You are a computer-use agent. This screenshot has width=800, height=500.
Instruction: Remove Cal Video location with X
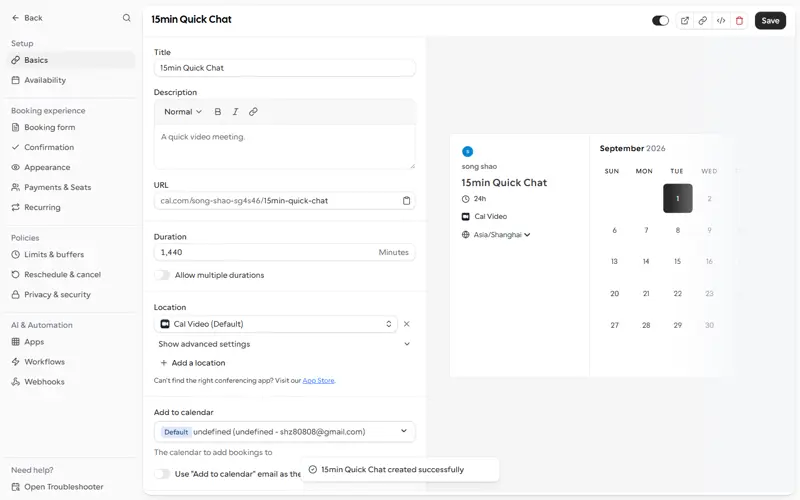[x=407, y=324]
